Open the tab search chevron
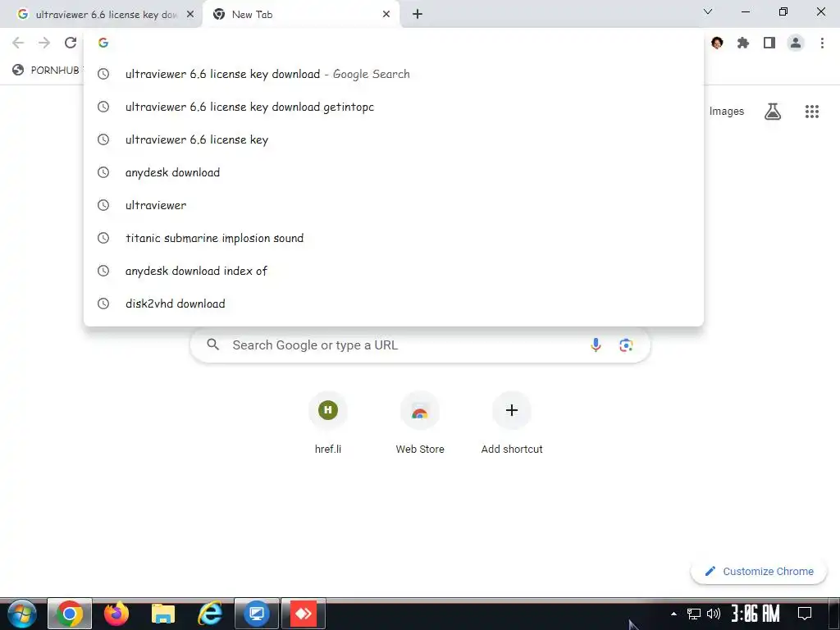This screenshot has width=840, height=630. coord(708,11)
